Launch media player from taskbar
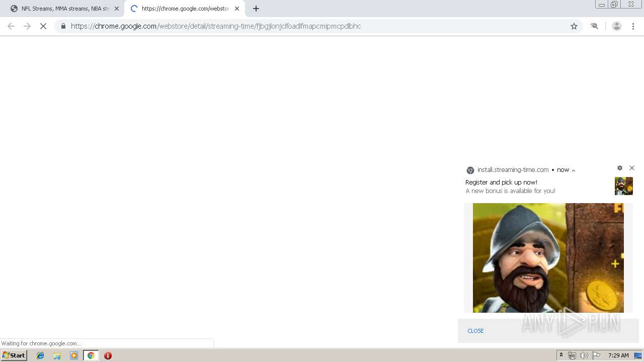This screenshot has width=644, height=362. [74, 355]
